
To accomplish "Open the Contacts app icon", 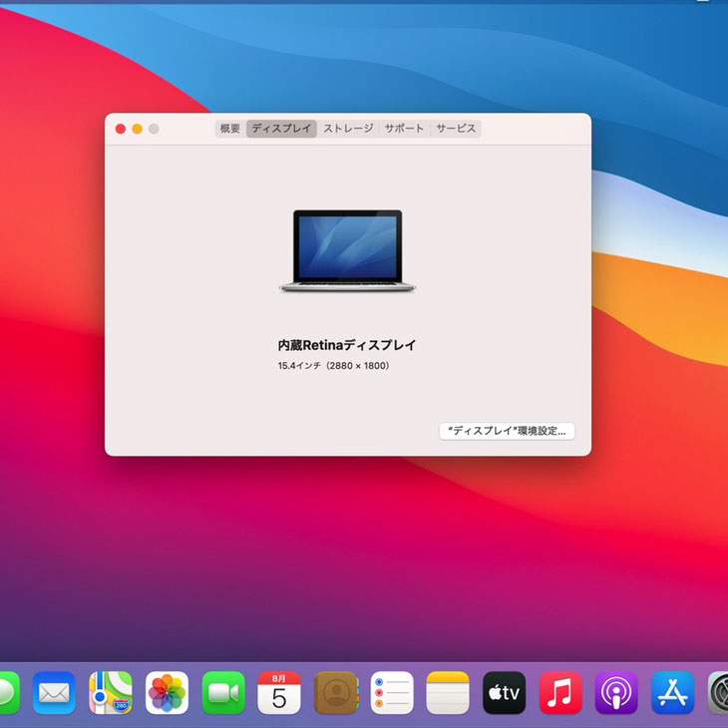I will click(336, 692).
